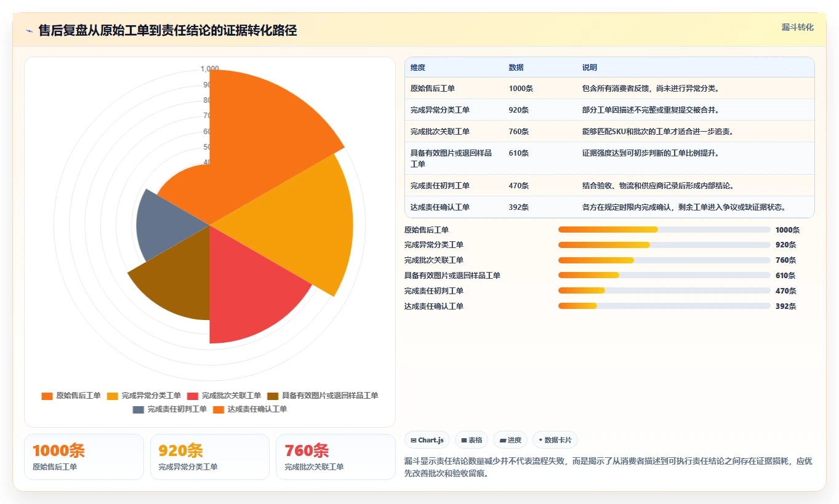
Task: Click the 1000条 cell in the table
Action: click(x=521, y=89)
